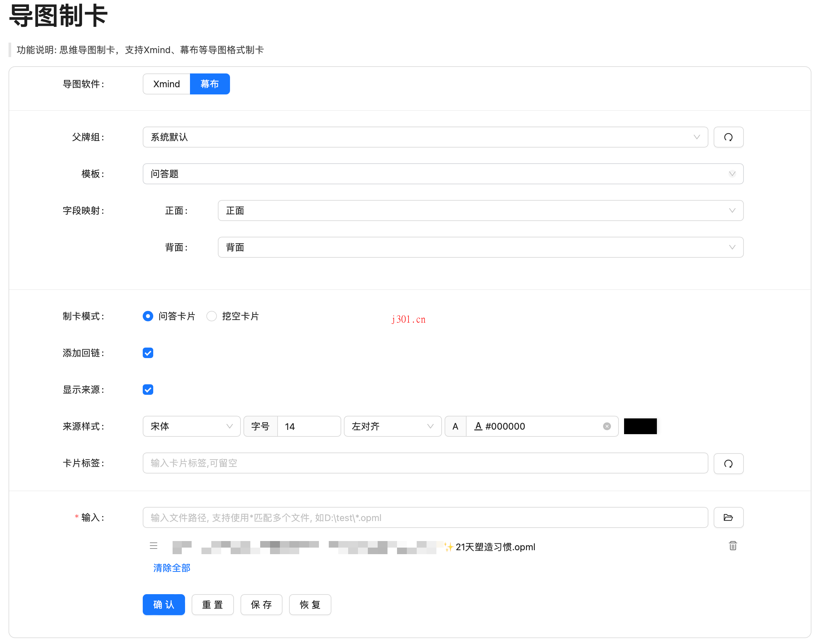This screenshot has height=644, width=817.
Task: Open the 模板 dropdown showing 问答题
Action: click(443, 174)
